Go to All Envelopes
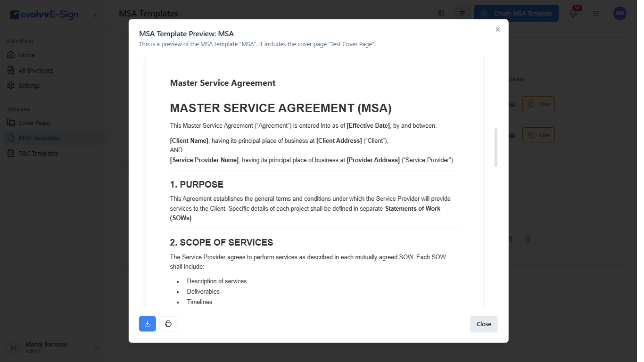 pos(54,70)
